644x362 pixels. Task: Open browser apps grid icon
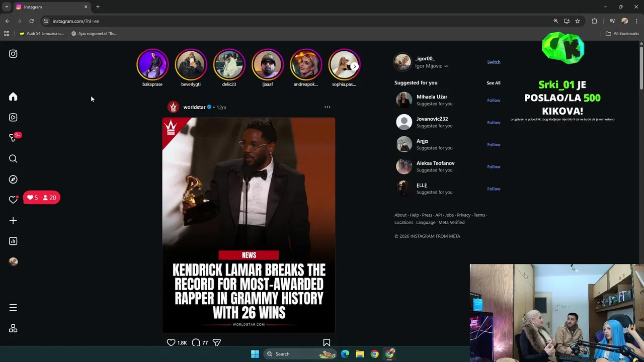pyautogui.click(x=7, y=34)
